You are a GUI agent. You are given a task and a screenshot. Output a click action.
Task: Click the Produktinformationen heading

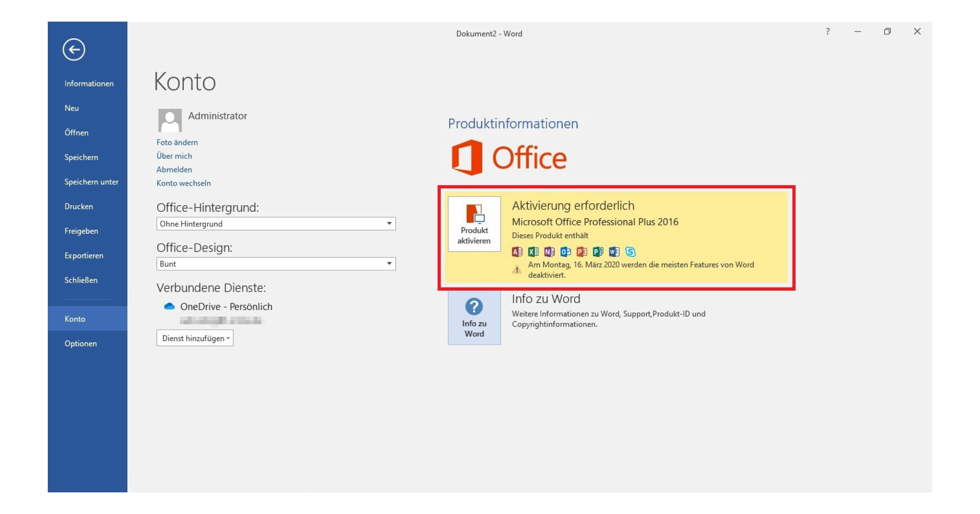513,124
